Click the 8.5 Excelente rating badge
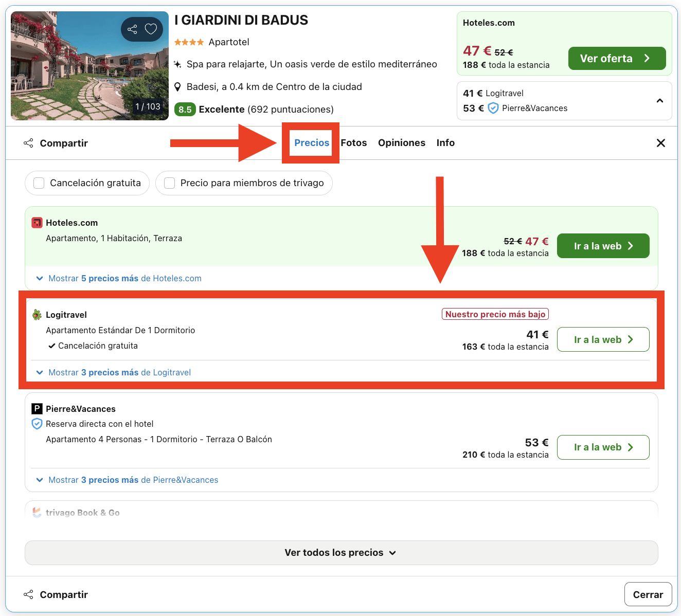The image size is (681, 616). 185,109
